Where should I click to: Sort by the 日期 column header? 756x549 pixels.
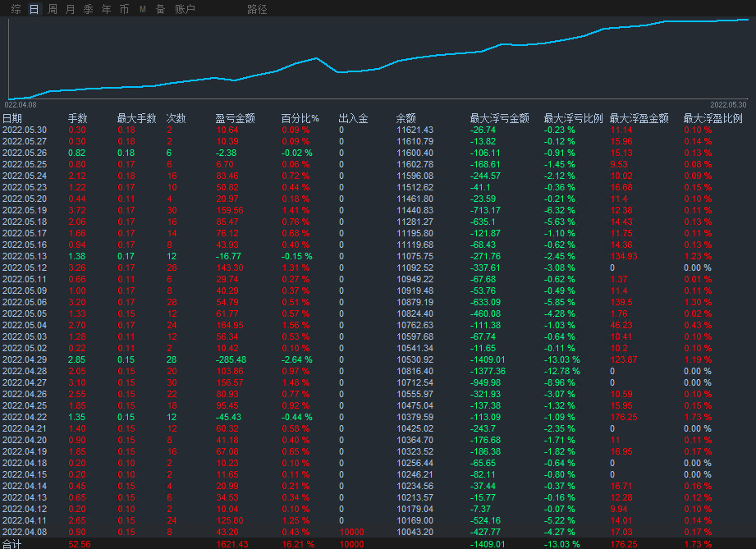coord(12,118)
